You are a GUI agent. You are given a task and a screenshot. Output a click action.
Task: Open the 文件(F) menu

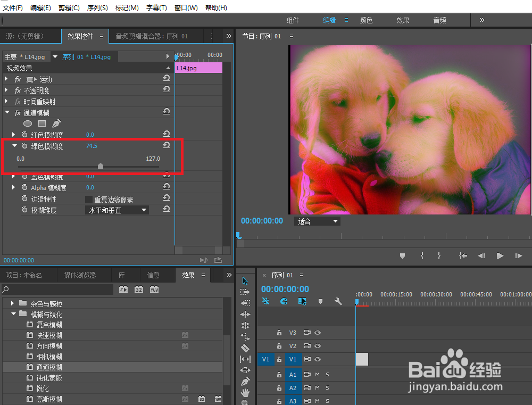tap(13, 7)
